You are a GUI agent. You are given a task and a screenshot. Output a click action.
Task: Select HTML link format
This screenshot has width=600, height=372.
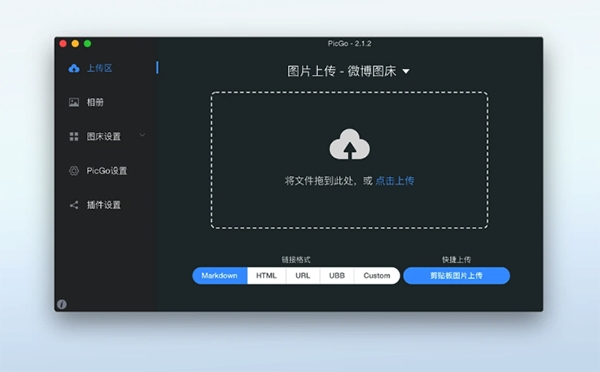(266, 276)
